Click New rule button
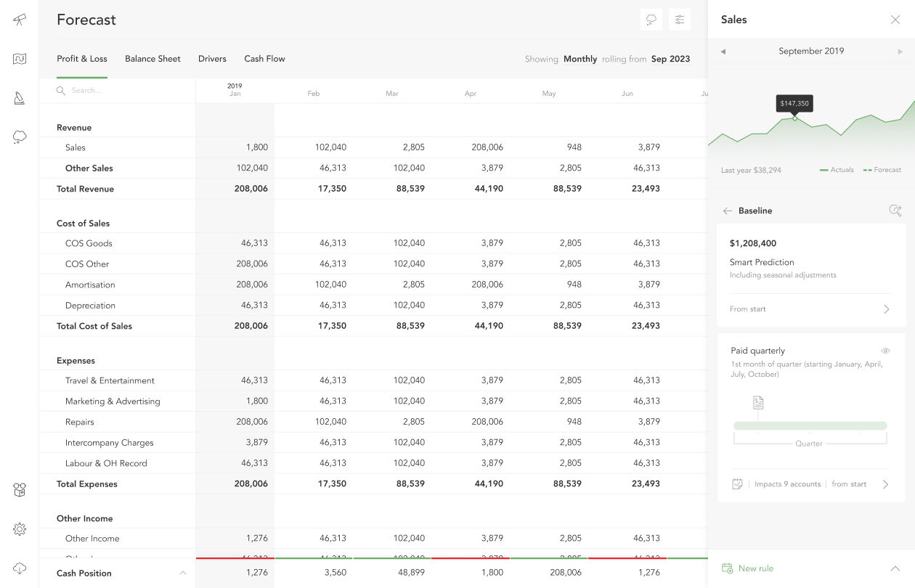Screen dimensions: 915x588 tap(755, 568)
